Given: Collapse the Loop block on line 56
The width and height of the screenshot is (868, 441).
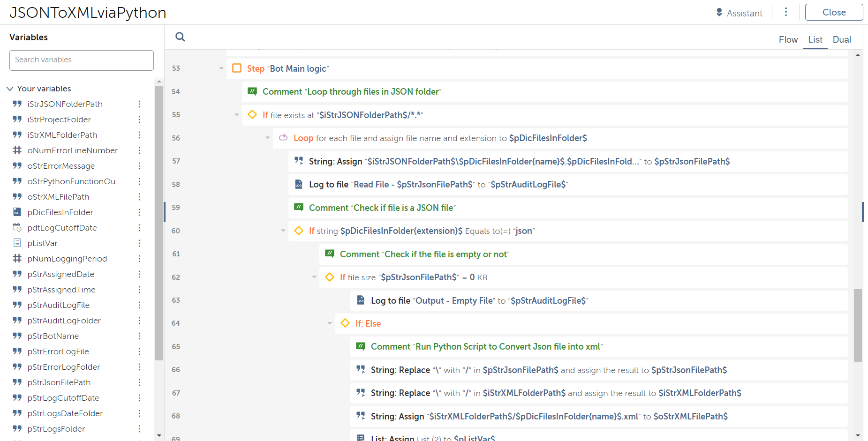Looking at the screenshot, I should (x=268, y=138).
